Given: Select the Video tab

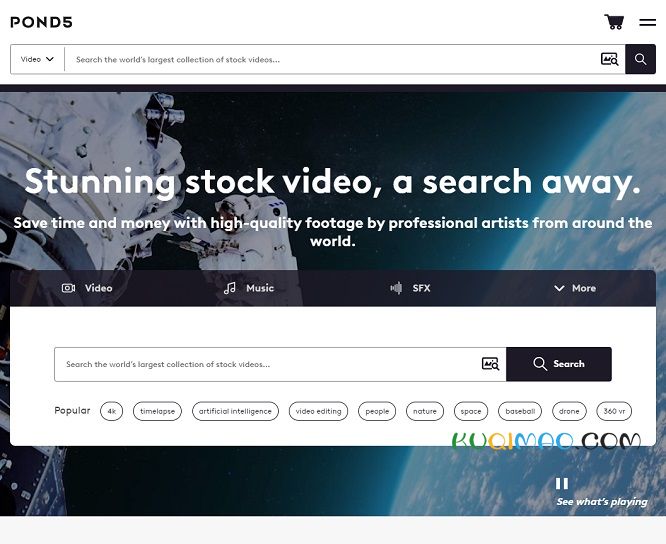Looking at the screenshot, I should 87,288.
